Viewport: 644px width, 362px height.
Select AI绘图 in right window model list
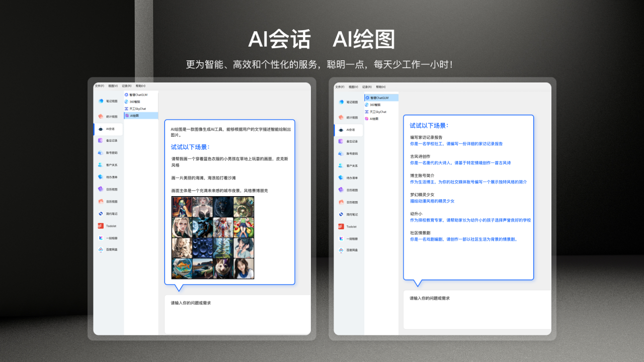[x=374, y=119]
